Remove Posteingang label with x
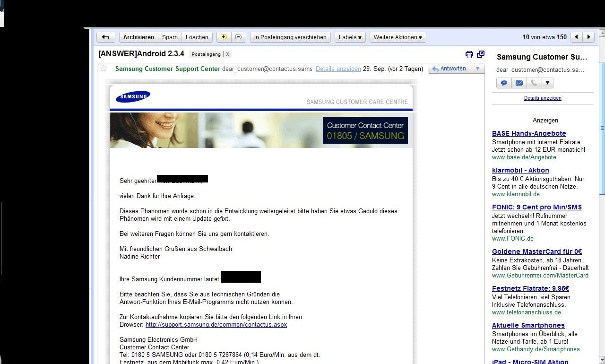This screenshot has height=364, width=605. (227, 54)
